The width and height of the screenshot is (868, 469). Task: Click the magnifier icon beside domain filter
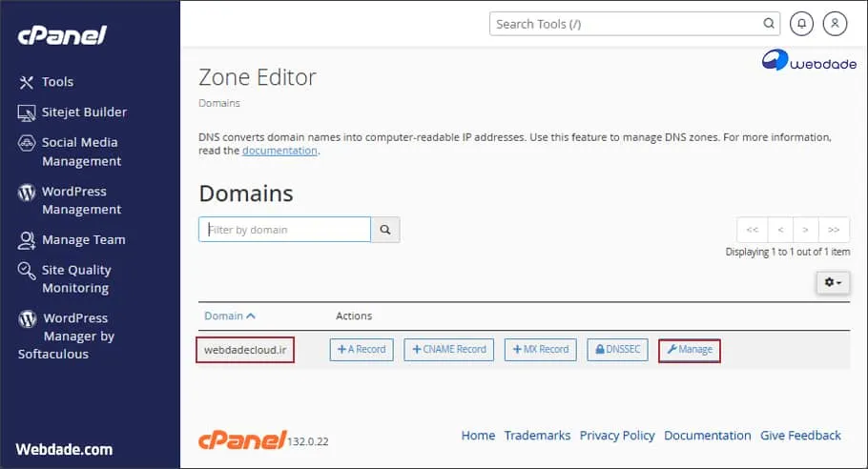(385, 230)
